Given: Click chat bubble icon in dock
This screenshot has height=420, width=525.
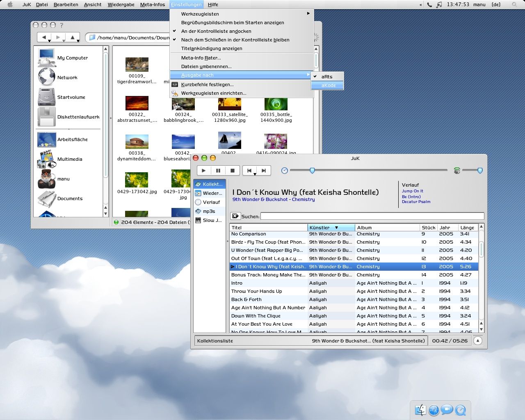Looking at the screenshot, I should point(447,410).
